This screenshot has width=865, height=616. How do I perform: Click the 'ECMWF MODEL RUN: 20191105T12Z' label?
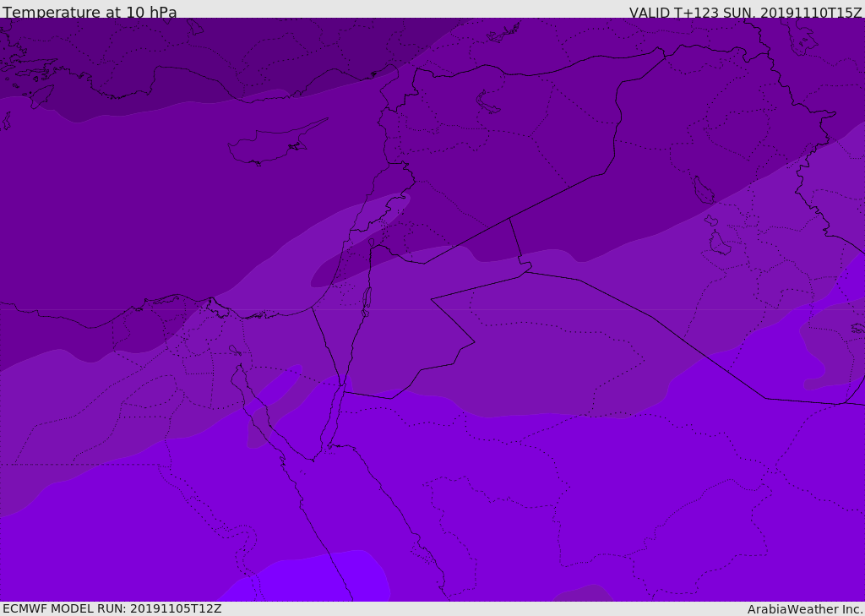pos(112,609)
